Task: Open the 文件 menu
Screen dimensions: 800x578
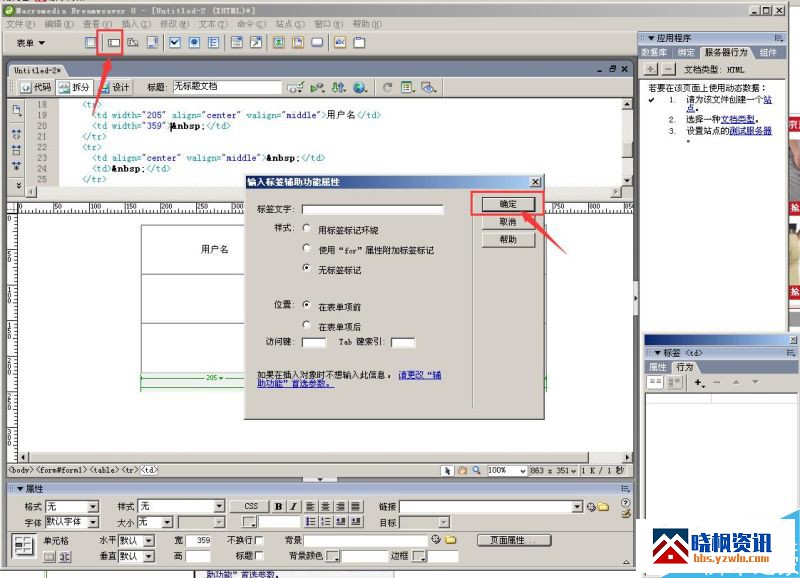Action: (x=21, y=24)
